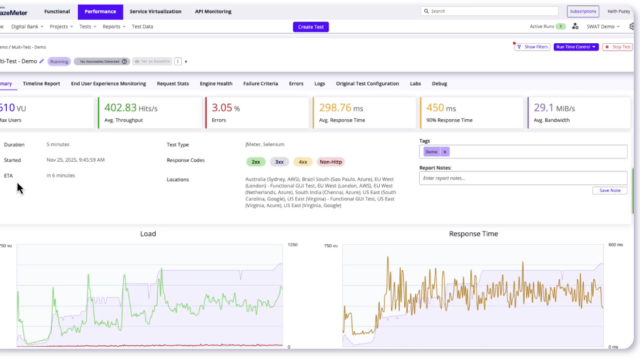Switch to the Engine Health tab
This screenshot has height=360, width=640.
216,84
